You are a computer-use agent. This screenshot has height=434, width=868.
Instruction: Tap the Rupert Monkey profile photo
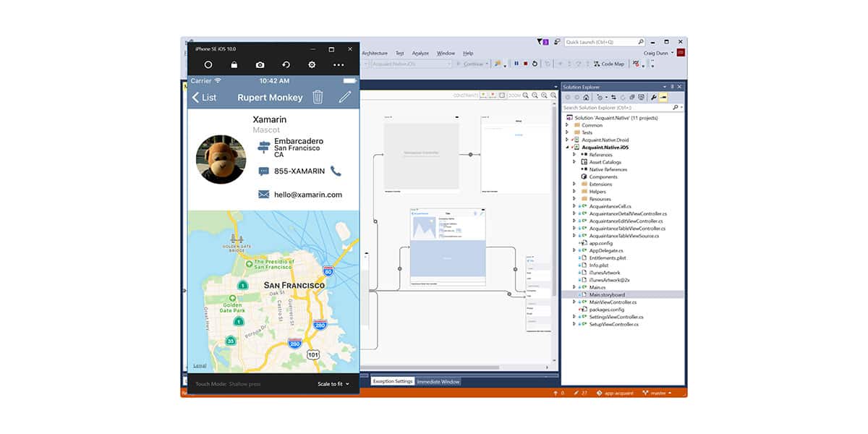[x=221, y=159]
